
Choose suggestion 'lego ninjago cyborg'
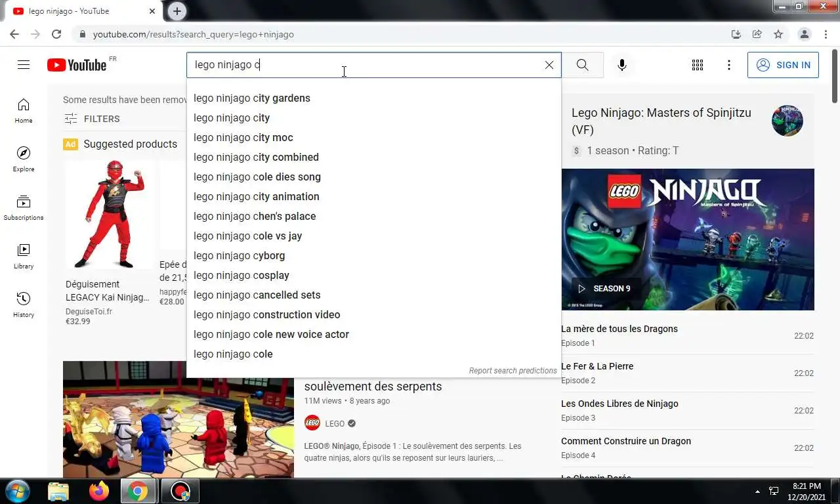(374, 256)
